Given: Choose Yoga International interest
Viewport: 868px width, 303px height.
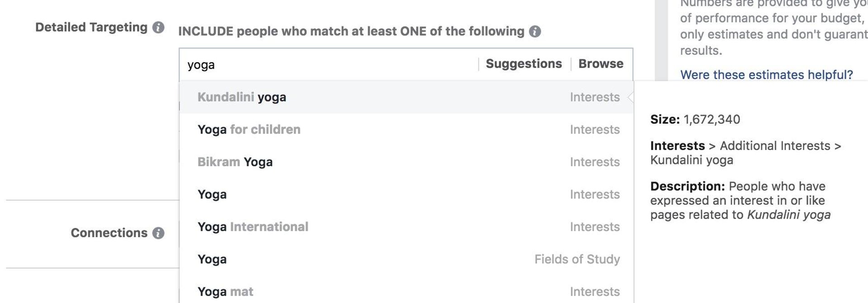Looking at the screenshot, I should [x=253, y=227].
